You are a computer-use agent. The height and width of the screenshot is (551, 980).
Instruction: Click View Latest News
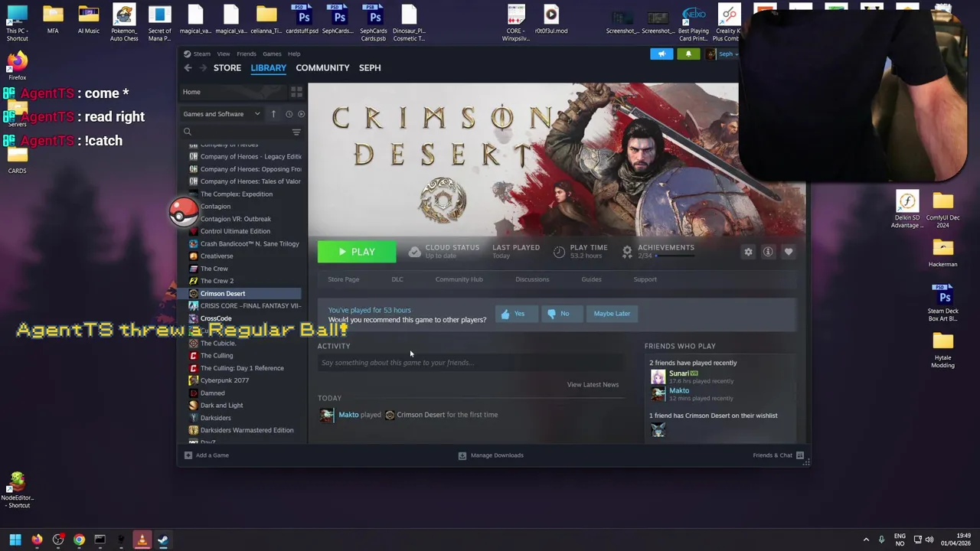tap(593, 385)
